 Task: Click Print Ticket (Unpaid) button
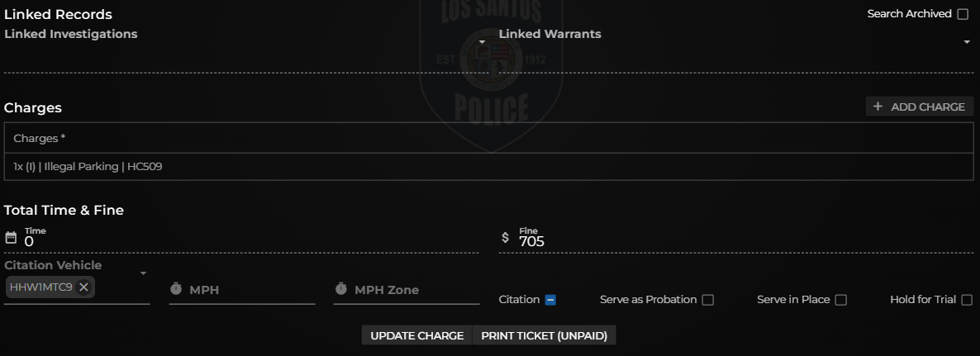(545, 335)
